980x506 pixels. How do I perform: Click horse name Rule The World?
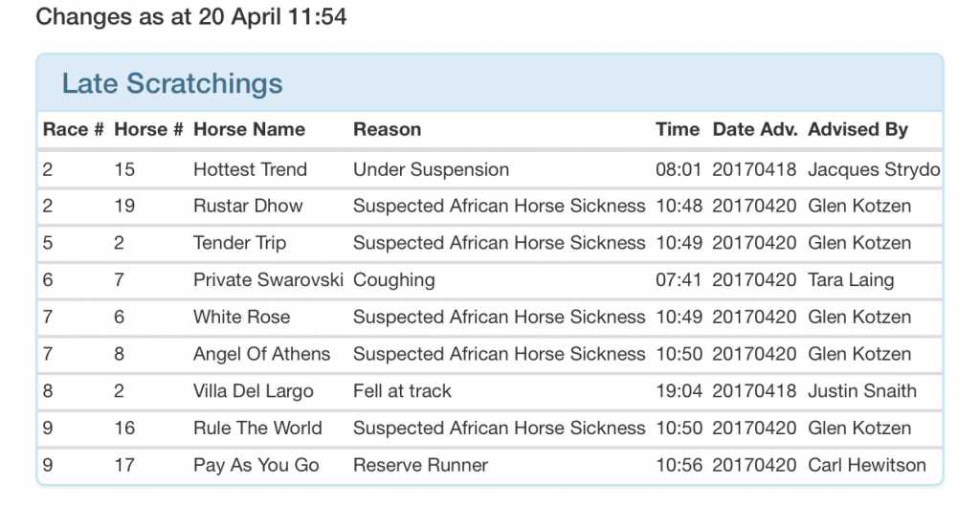pos(257,428)
